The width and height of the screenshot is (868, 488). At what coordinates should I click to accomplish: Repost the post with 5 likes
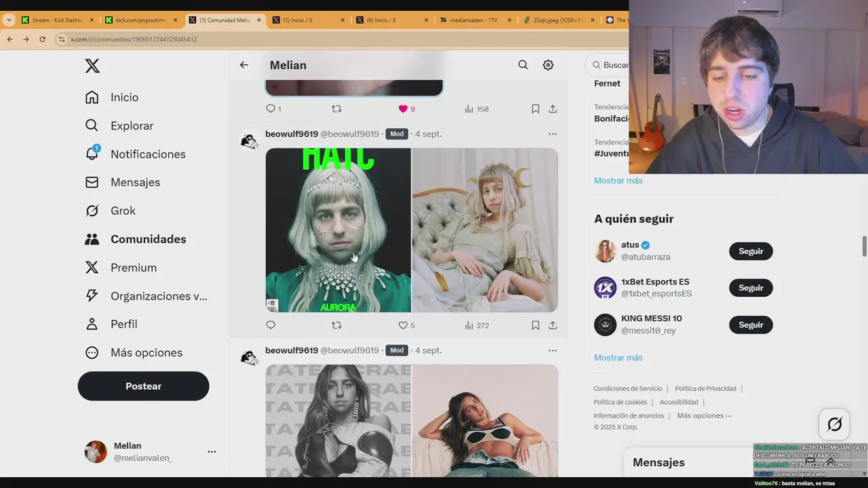tap(336, 325)
